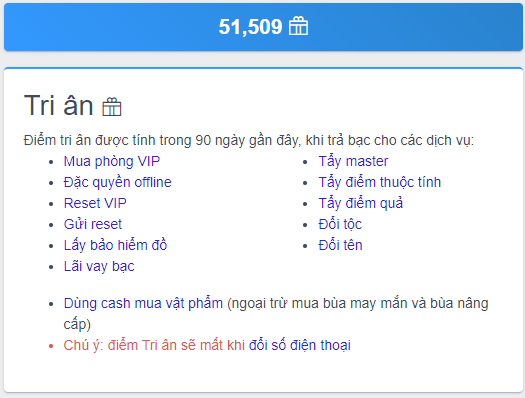Click the Điểm tri ân description sentence
The width and height of the screenshot is (525, 398).
point(248,140)
